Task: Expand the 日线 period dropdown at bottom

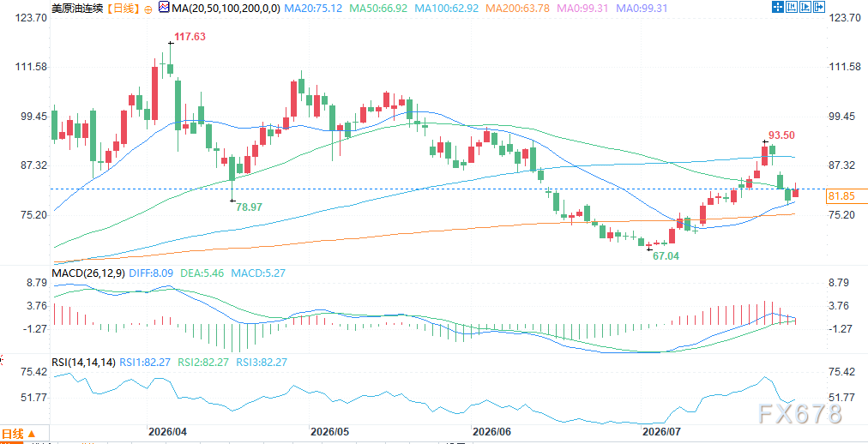Action: pos(20,434)
